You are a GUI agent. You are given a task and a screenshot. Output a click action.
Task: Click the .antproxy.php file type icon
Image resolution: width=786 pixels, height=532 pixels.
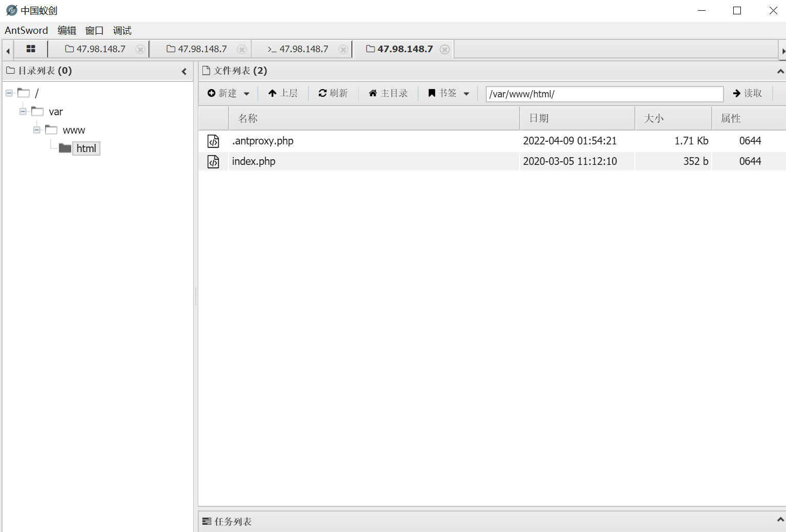213,141
